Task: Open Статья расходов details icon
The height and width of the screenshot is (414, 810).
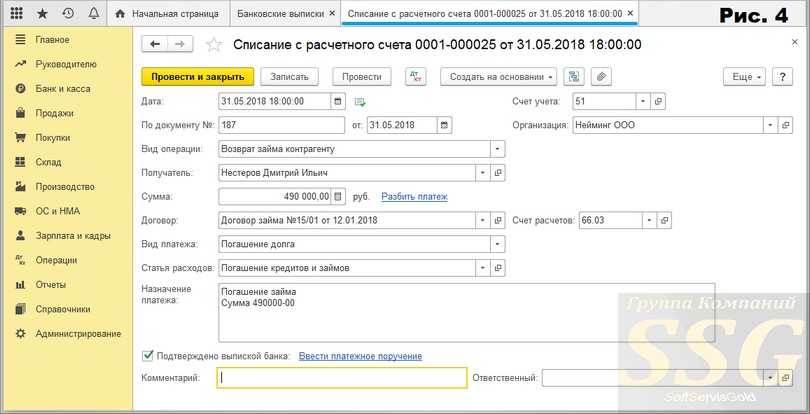Action: pos(498,268)
